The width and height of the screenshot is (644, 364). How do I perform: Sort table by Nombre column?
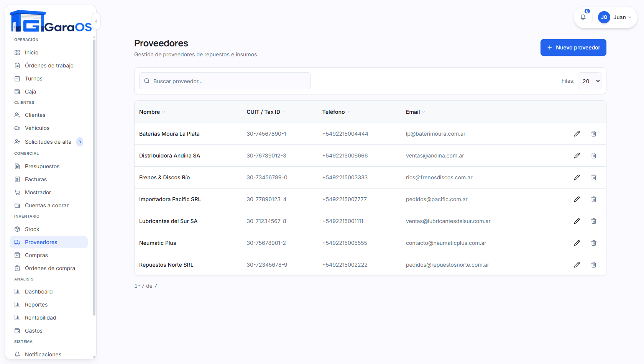[152, 112]
